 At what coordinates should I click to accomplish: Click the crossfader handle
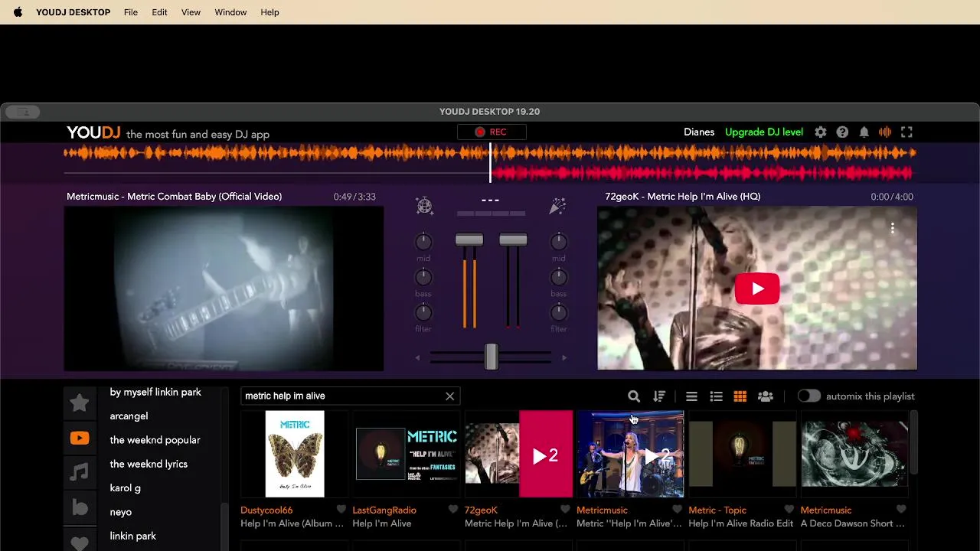[491, 357]
